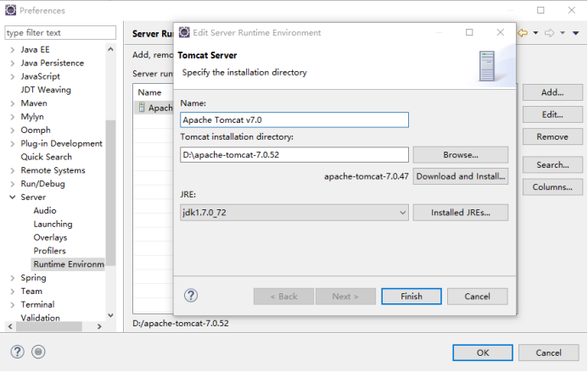Expand the Team tree node
The width and height of the screenshot is (588, 372).
(x=13, y=291)
